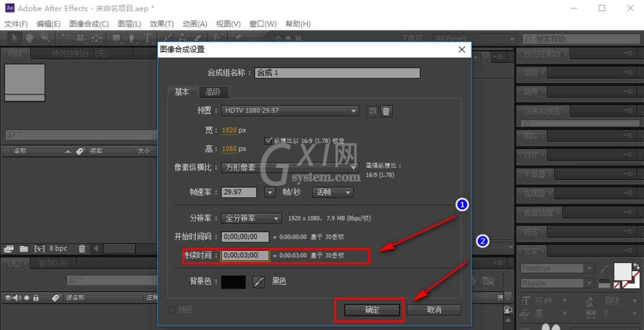This screenshot has width=644, height=330.
Task: Open the 像素纵横比 方形像素 dropdown
Action: (x=290, y=167)
